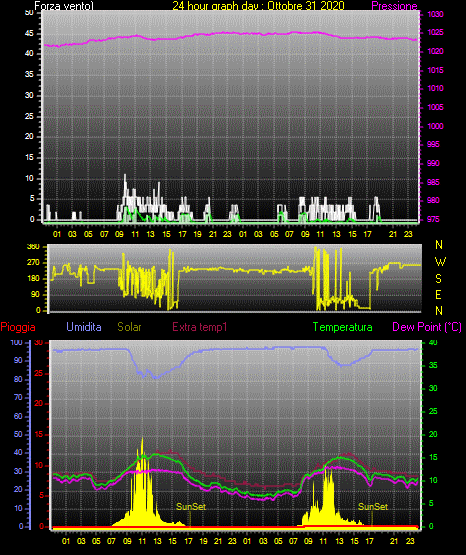The height and width of the screenshot is (555, 466).
Task: Click the E wind direction label
Action: [438, 294]
